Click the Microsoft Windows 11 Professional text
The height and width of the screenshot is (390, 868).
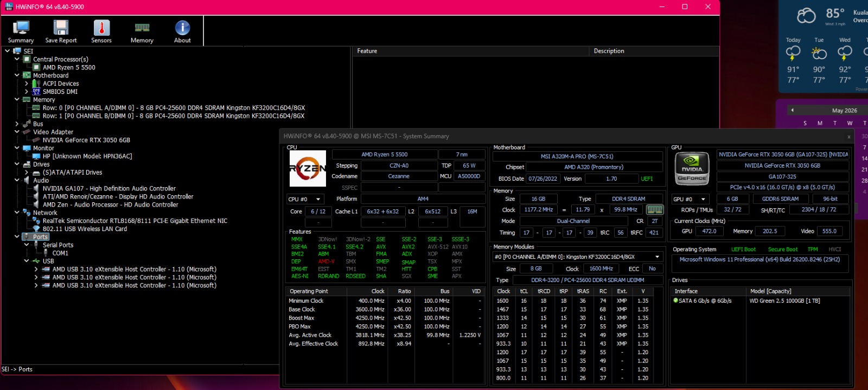coord(759,259)
